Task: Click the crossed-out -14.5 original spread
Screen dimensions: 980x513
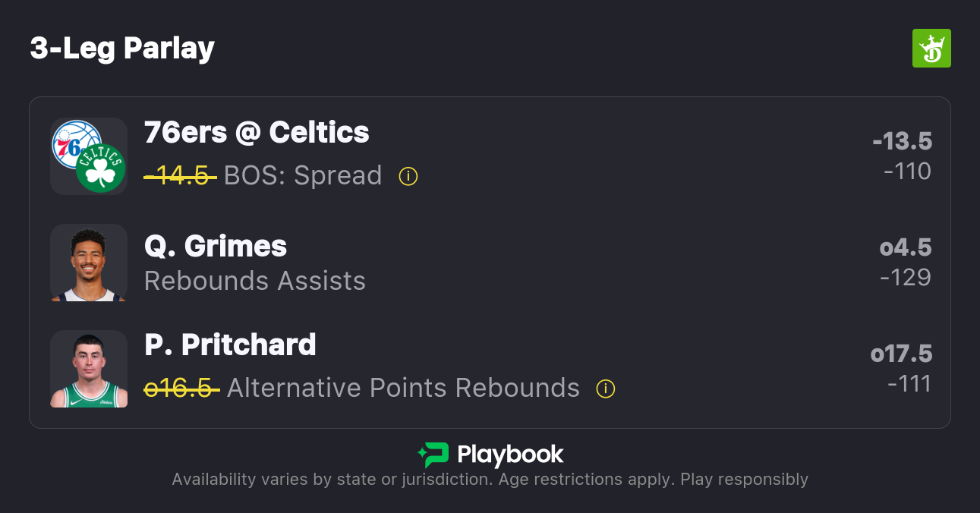Action: click(x=181, y=176)
